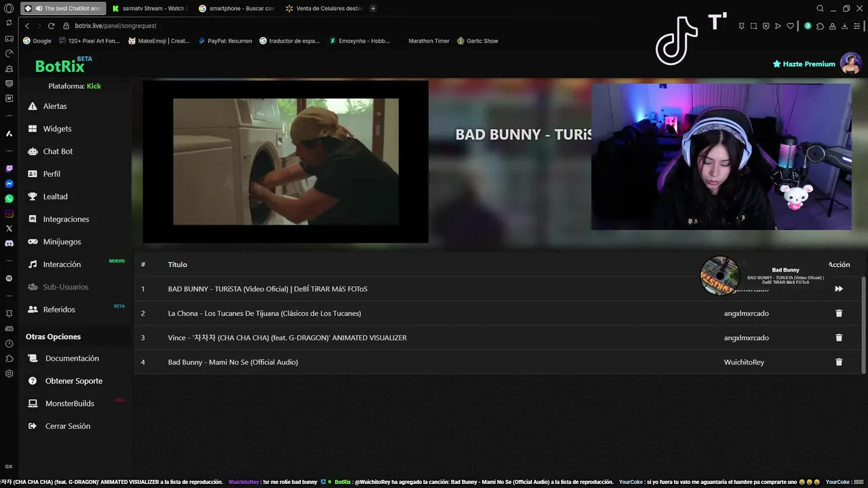Select Bad Bunny Mami No Se title
Image resolution: width=868 pixels, height=488 pixels.
click(x=233, y=362)
